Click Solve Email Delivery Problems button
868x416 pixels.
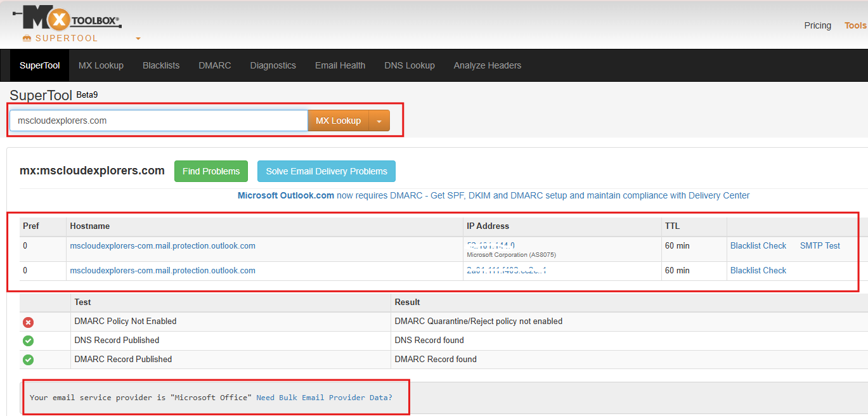327,171
